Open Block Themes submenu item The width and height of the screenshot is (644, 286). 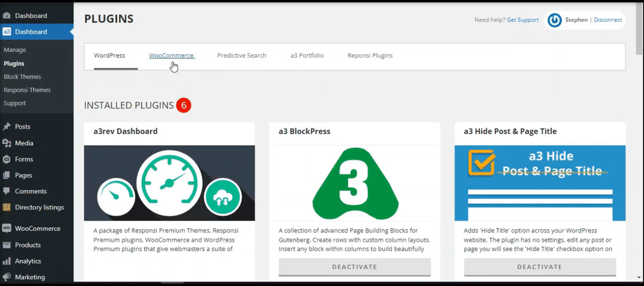[23, 77]
